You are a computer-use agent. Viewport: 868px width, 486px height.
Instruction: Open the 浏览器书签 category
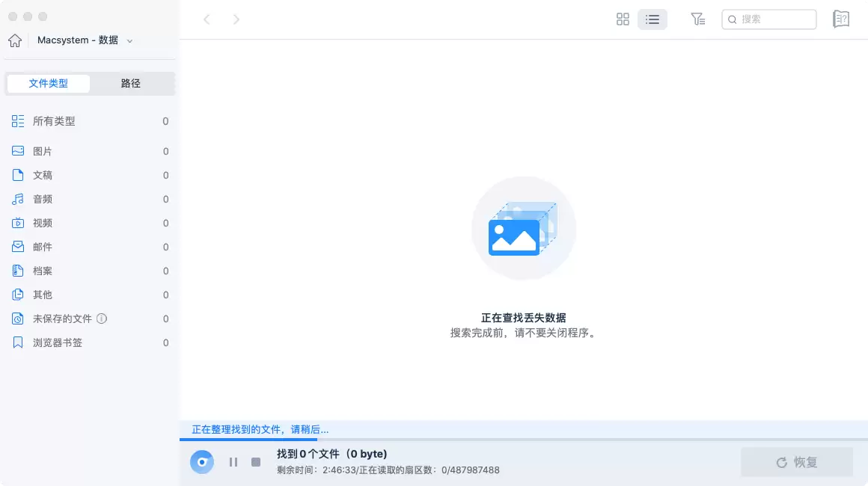56,342
